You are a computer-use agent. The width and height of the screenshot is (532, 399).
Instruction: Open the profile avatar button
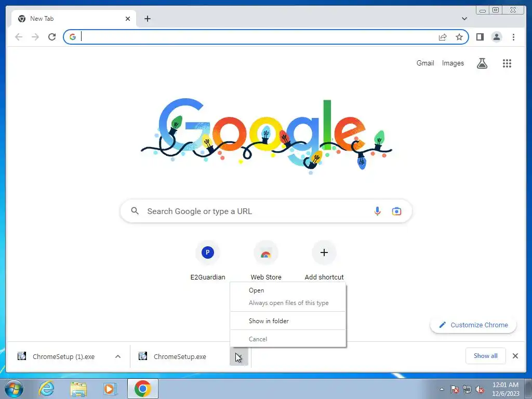(496, 37)
